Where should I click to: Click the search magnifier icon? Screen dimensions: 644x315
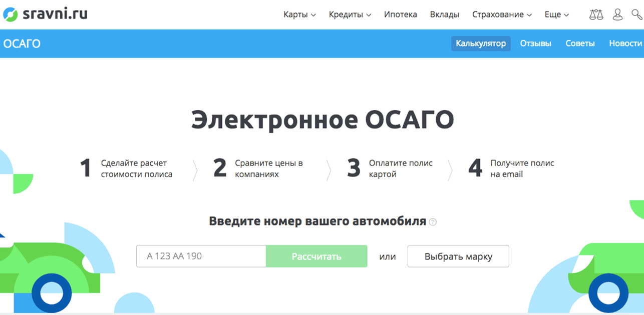(x=637, y=14)
